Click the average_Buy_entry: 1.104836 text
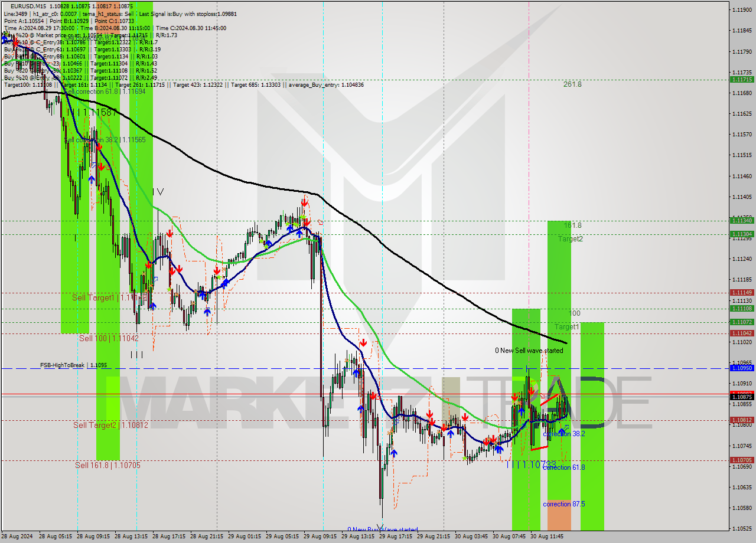This screenshot has height=543, width=756. [x=327, y=84]
